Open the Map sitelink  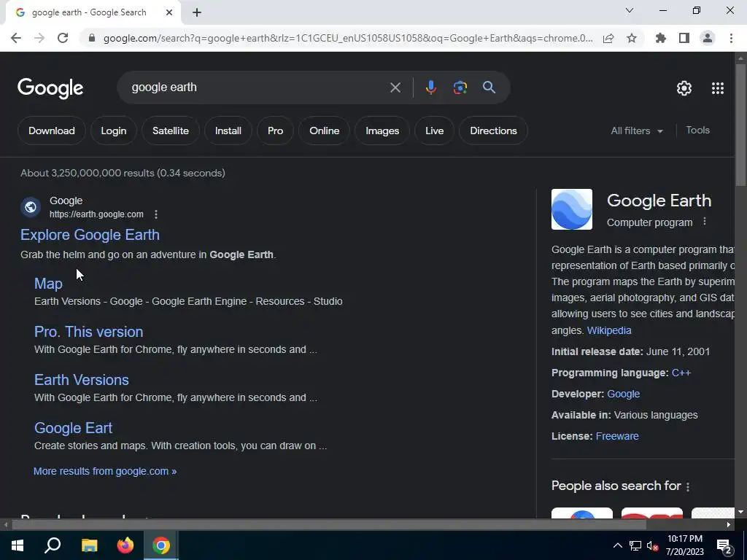point(48,284)
